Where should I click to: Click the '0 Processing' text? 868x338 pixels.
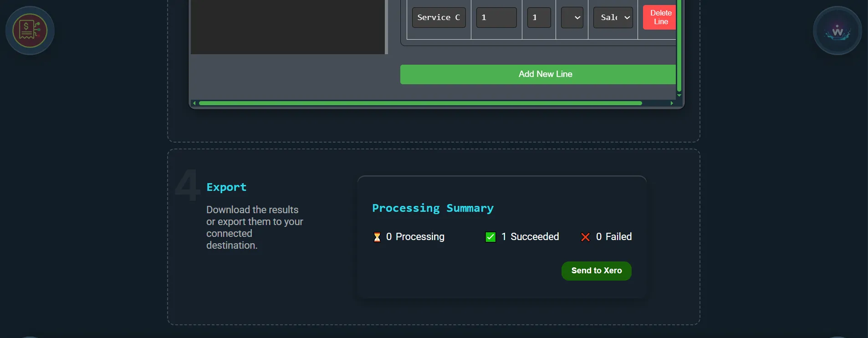[x=415, y=237]
